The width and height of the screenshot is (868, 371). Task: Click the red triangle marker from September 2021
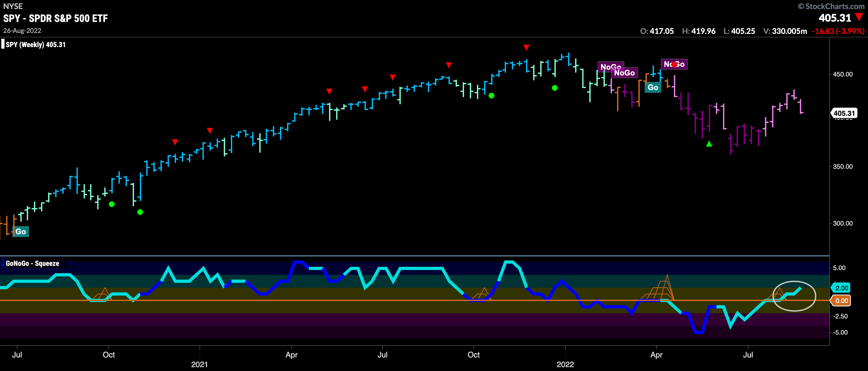[x=449, y=65]
